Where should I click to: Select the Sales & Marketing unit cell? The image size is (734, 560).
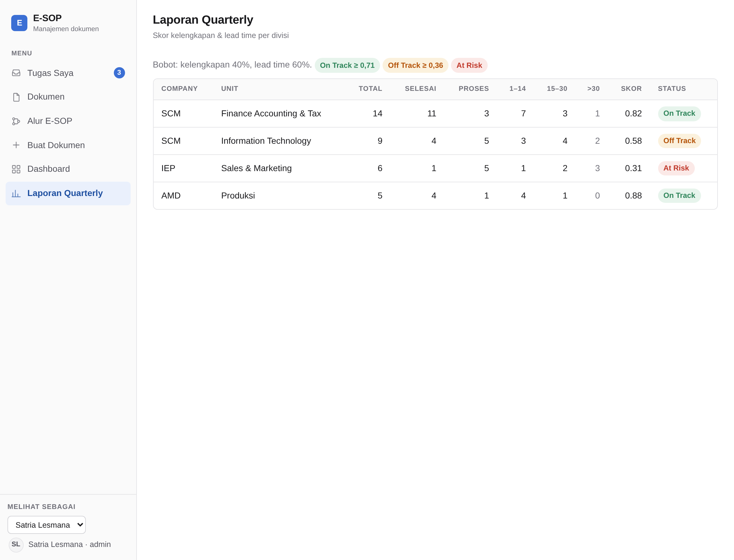tap(256, 168)
